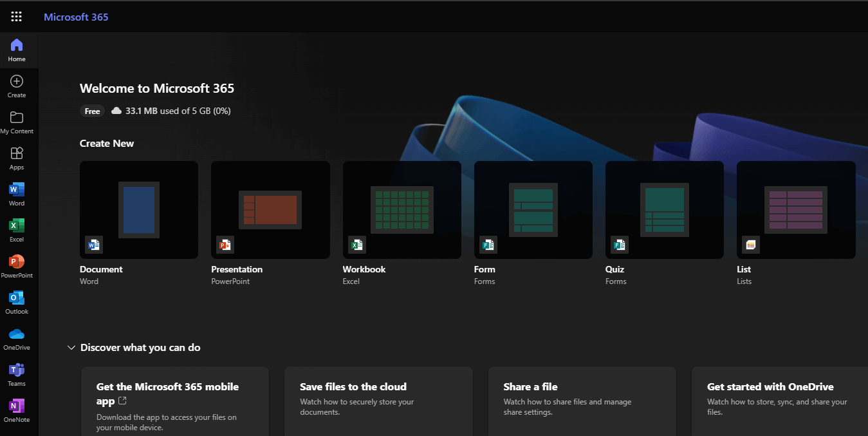The image size is (868, 436).
Task: Open Excel from the sidebar
Action: [x=16, y=231]
